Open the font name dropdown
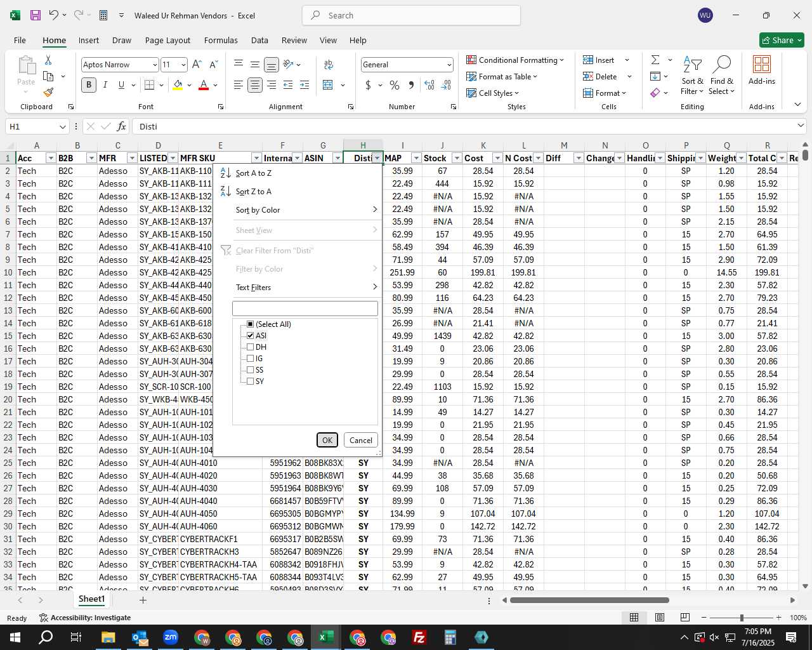812x650 pixels. pos(154,65)
